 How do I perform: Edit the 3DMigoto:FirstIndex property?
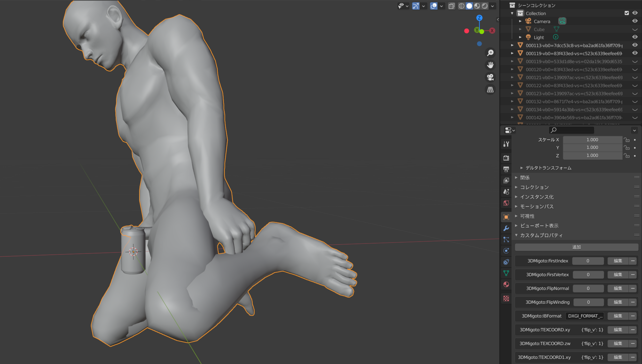(x=618, y=261)
